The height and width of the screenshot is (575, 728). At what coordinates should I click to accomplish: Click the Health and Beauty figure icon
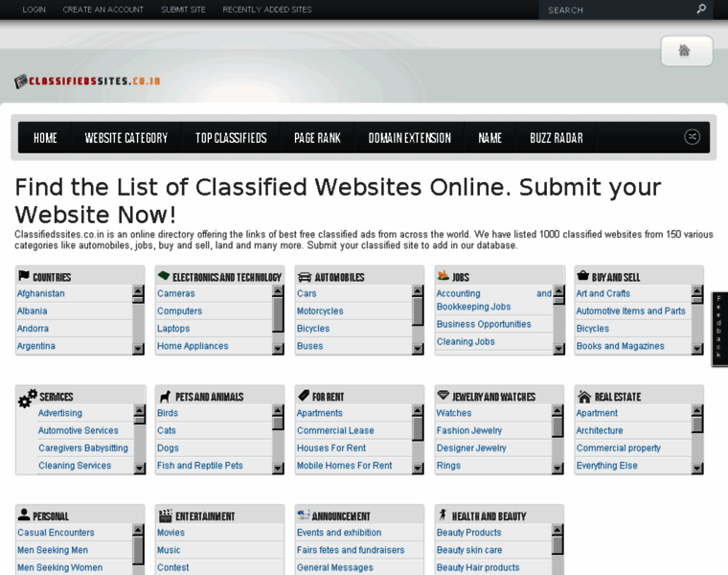(443, 515)
